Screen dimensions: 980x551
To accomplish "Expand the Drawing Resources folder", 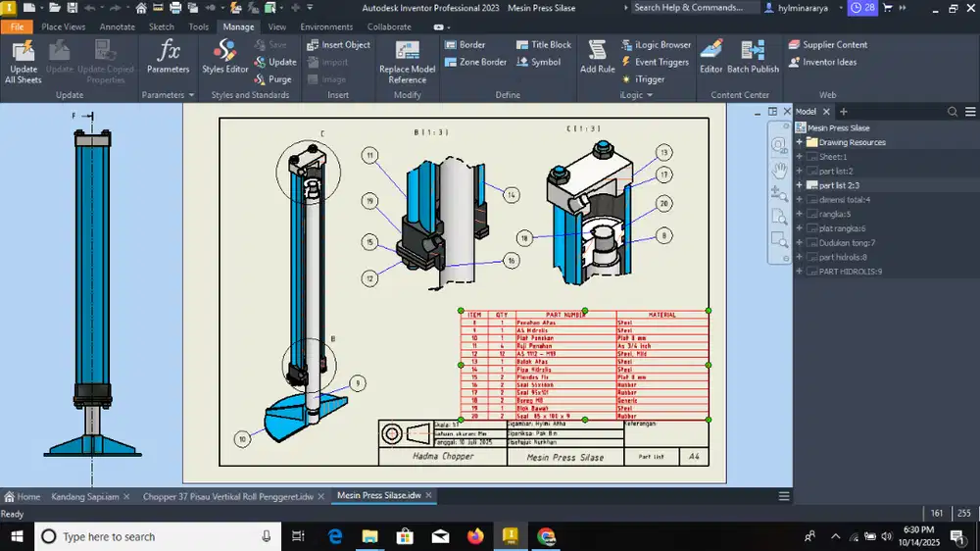I will click(x=800, y=142).
